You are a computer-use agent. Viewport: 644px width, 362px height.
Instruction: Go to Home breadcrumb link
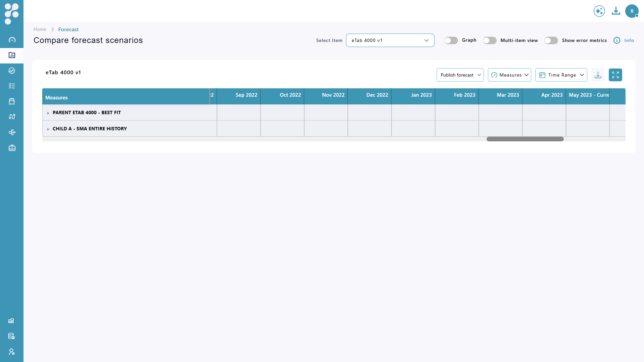pos(40,30)
